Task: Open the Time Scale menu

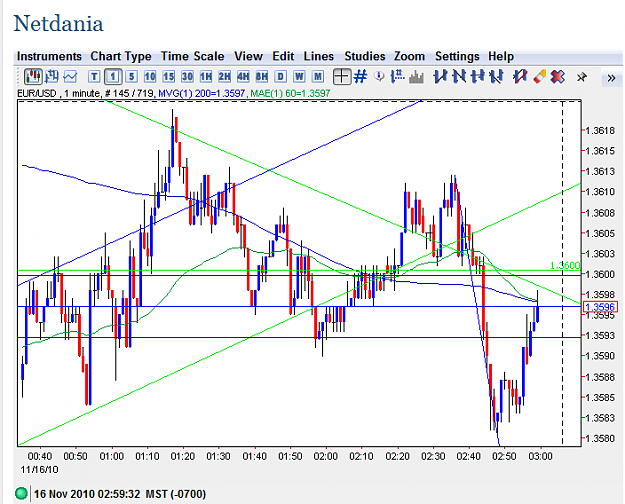Action: click(x=193, y=56)
